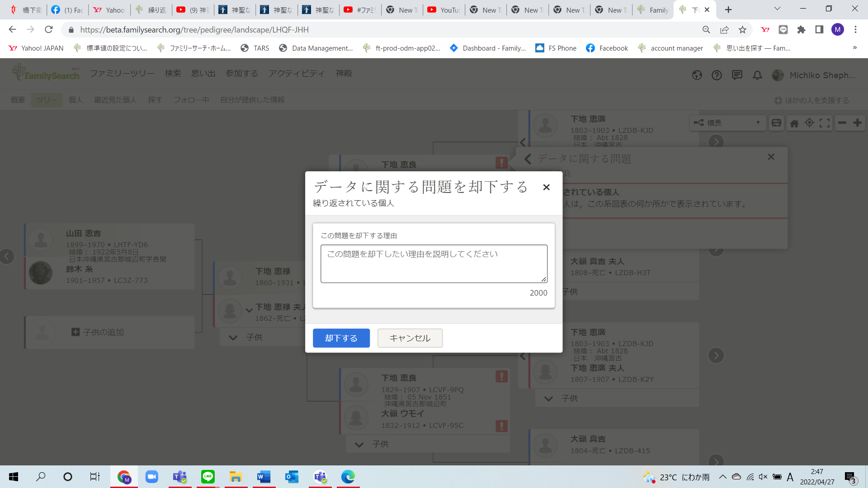
Task: Open tree display settings sliders icon
Action: pos(776,122)
